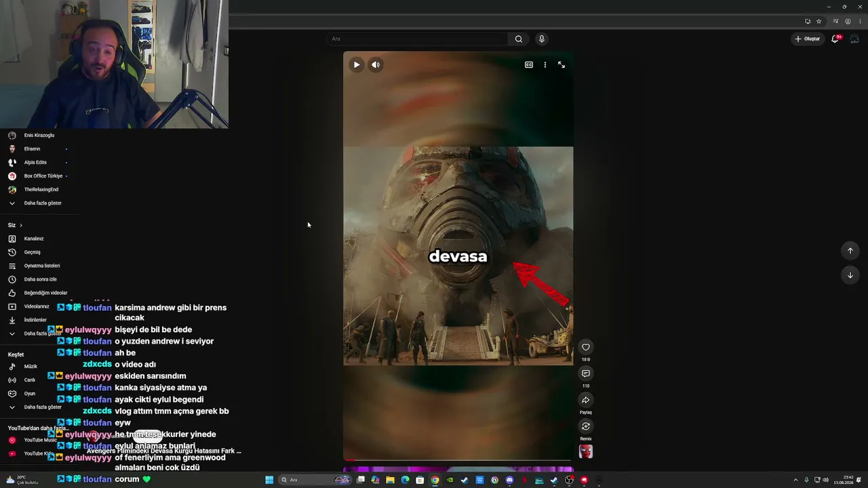Click the YouTube search magnifier button
868x488 pixels.
tap(519, 39)
